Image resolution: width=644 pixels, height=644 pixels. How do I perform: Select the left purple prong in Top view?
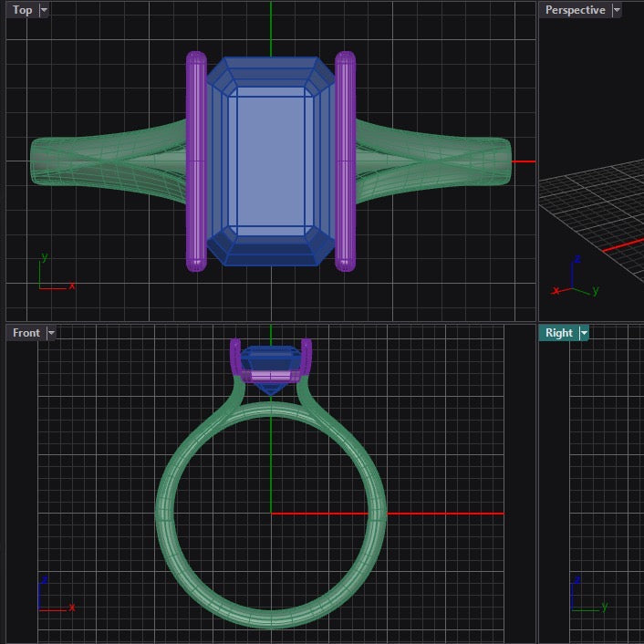click(x=196, y=161)
